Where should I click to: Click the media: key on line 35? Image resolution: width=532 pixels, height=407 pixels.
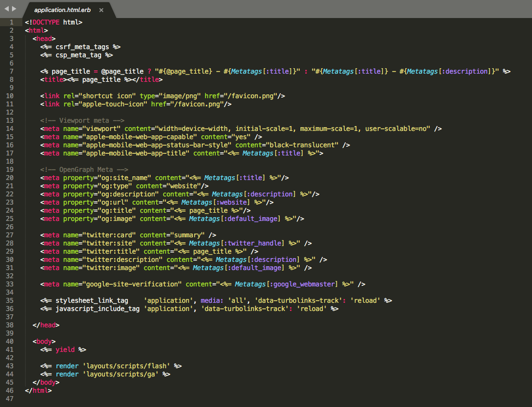[212, 301]
